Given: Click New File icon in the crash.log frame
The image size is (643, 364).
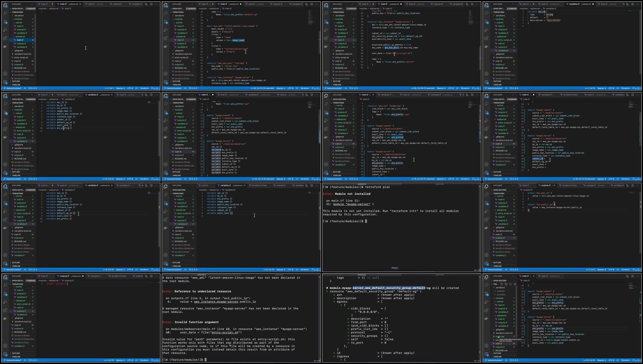Looking at the screenshot, I should [x=501, y=284].
